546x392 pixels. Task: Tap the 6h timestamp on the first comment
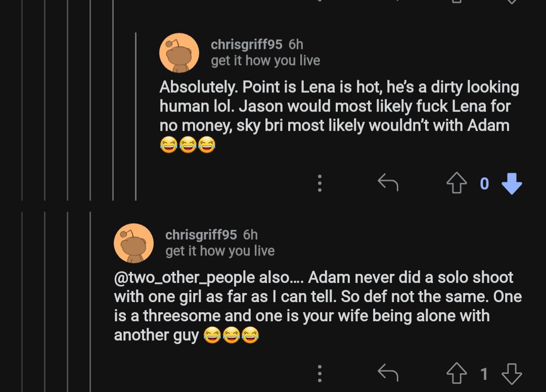coord(296,44)
